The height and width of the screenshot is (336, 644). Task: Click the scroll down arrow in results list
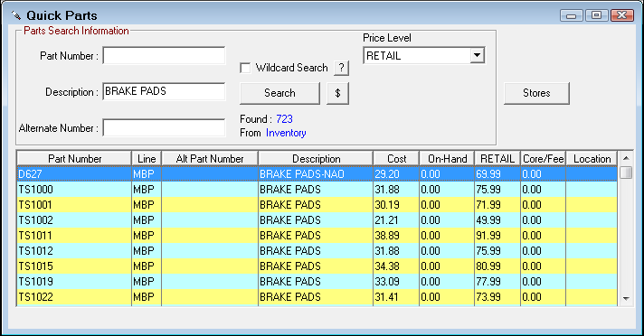click(626, 299)
